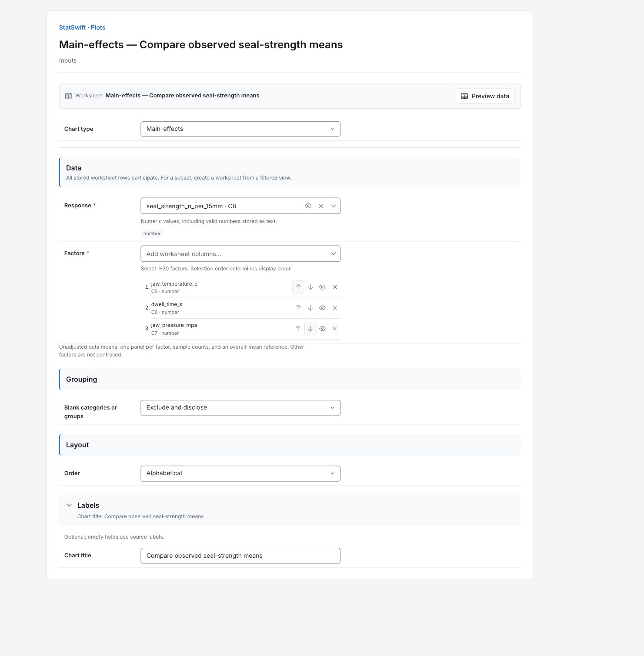Clear the Response column selection
Screen dimensions: 644x656
click(321, 206)
